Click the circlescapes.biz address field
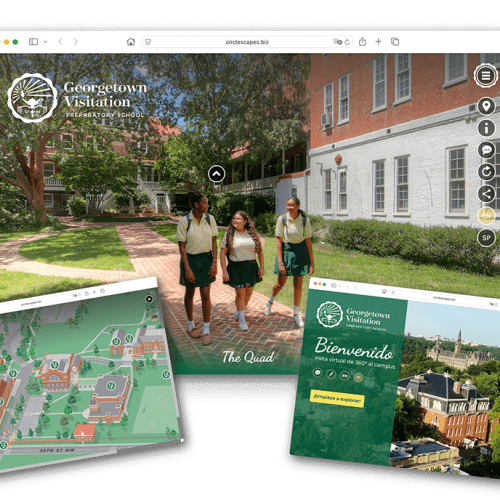Viewport: 500px width, 500px height. [x=247, y=42]
